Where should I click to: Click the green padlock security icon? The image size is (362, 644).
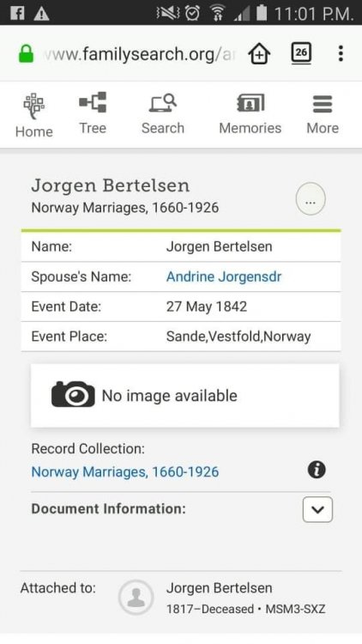pyautogui.click(x=27, y=53)
